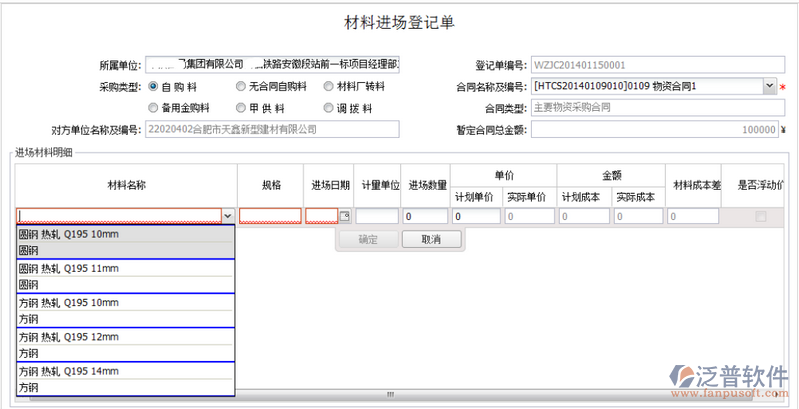Select the 自购料 radio button
Viewport: 799px width, 409px height.
[x=153, y=86]
